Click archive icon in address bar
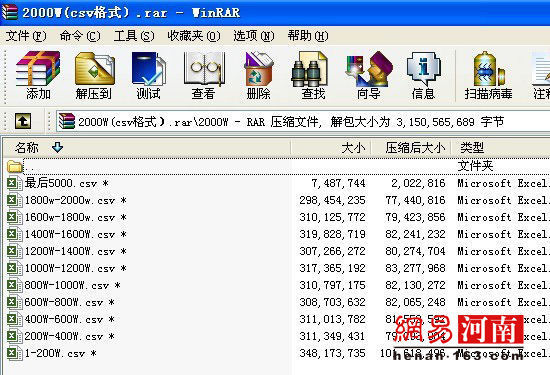The width and height of the screenshot is (550, 375). [x=67, y=121]
